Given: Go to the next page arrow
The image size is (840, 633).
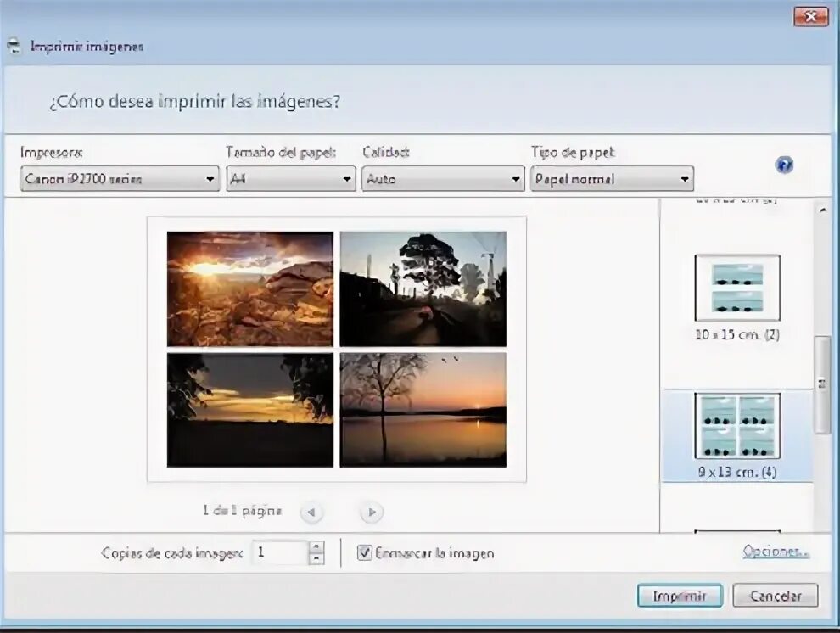Looking at the screenshot, I should pyautogui.click(x=372, y=513).
